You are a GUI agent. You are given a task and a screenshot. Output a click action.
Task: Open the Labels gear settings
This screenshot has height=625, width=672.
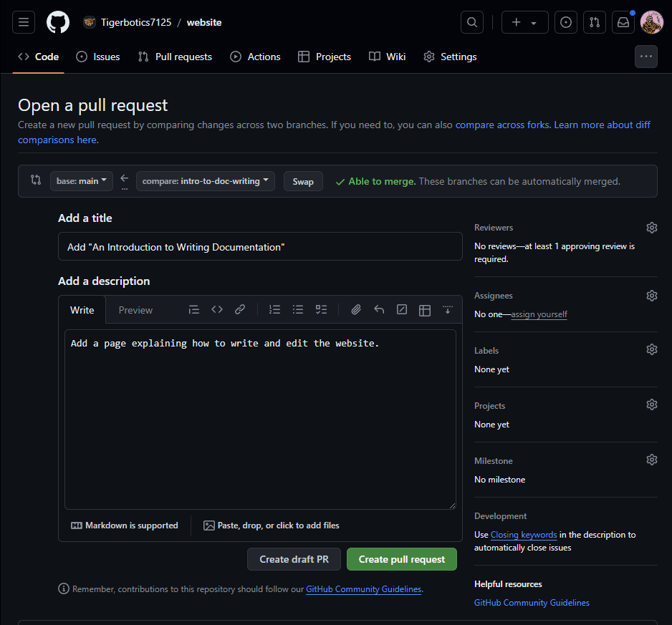pyautogui.click(x=651, y=350)
